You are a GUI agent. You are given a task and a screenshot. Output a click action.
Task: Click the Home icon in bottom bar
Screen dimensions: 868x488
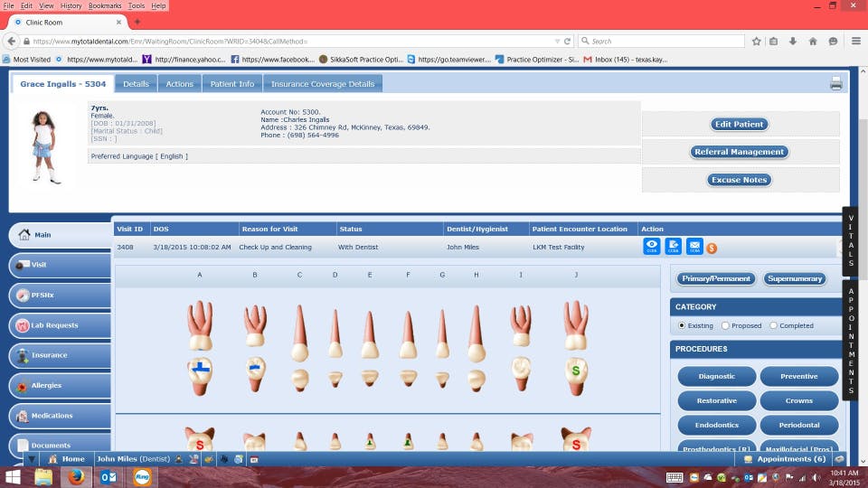(x=53, y=459)
